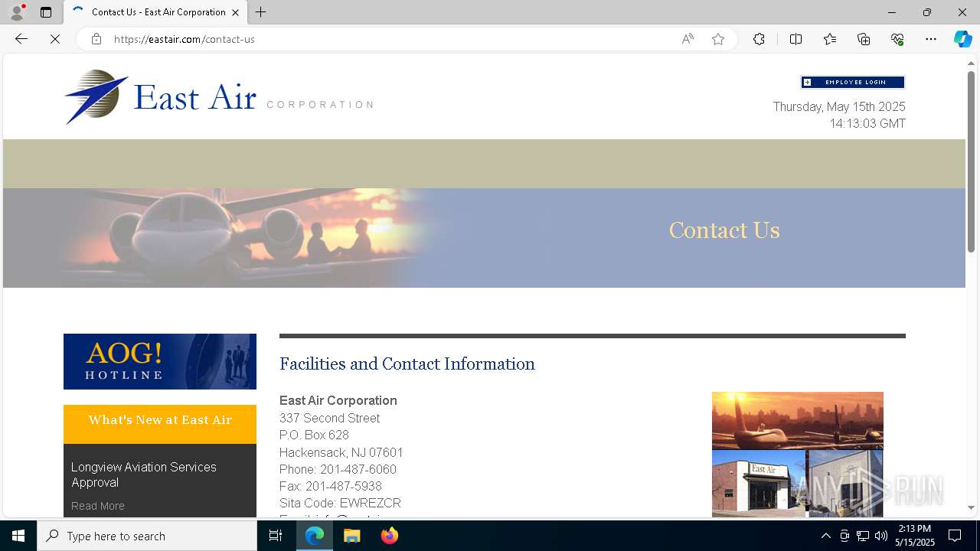This screenshot has height=551, width=980.
Task: Open File Explorer from taskbar
Action: pos(352,536)
